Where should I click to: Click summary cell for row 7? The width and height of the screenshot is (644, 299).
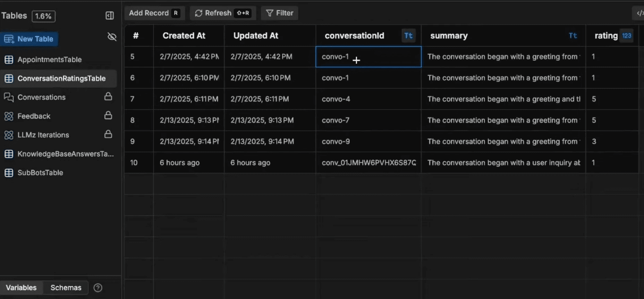pos(503,99)
